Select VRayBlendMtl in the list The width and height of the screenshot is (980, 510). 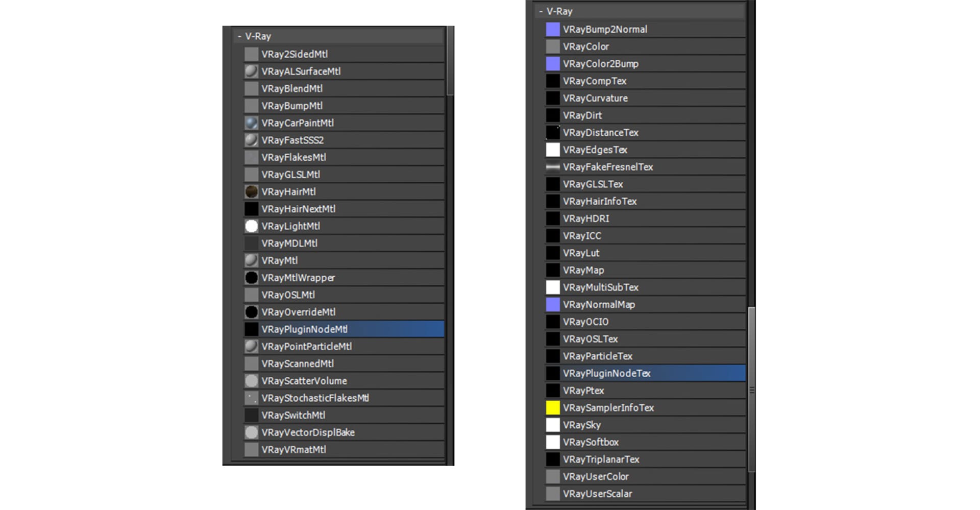pyautogui.click(x=344, y=88)
